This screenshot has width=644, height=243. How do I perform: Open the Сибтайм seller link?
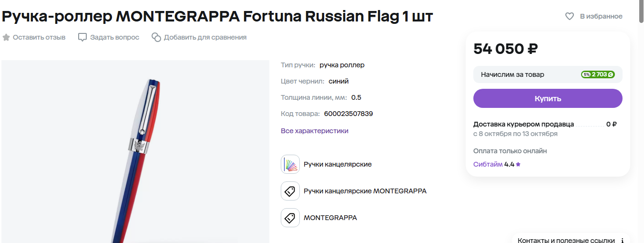[x=488, y=164]
